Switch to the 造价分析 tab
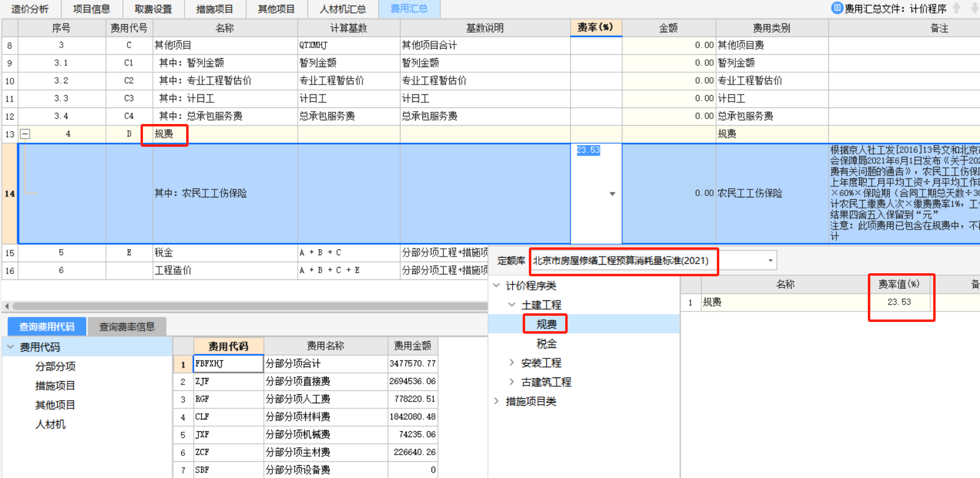The width and height of the screenshot is (980, 478). (x=30, y=9)
